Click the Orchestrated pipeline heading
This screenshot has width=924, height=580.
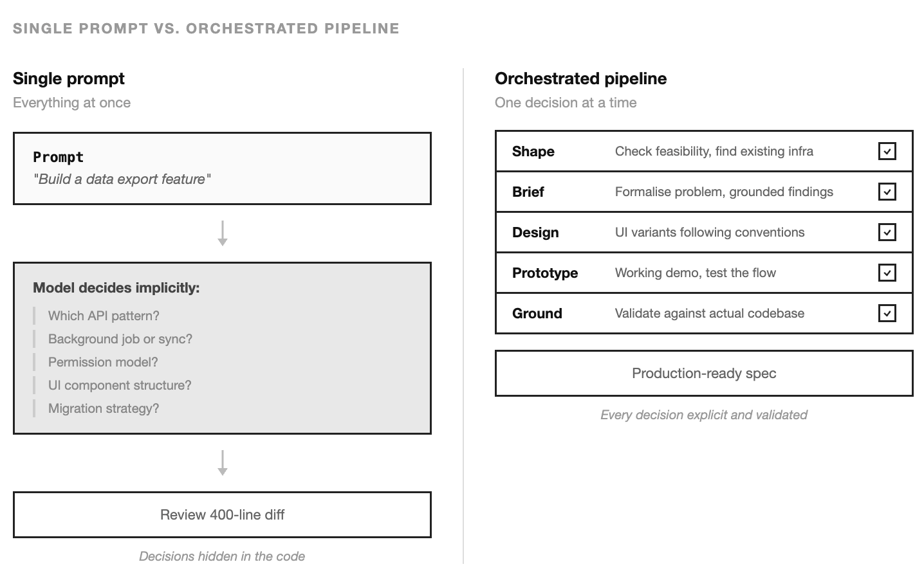[581, 78]
